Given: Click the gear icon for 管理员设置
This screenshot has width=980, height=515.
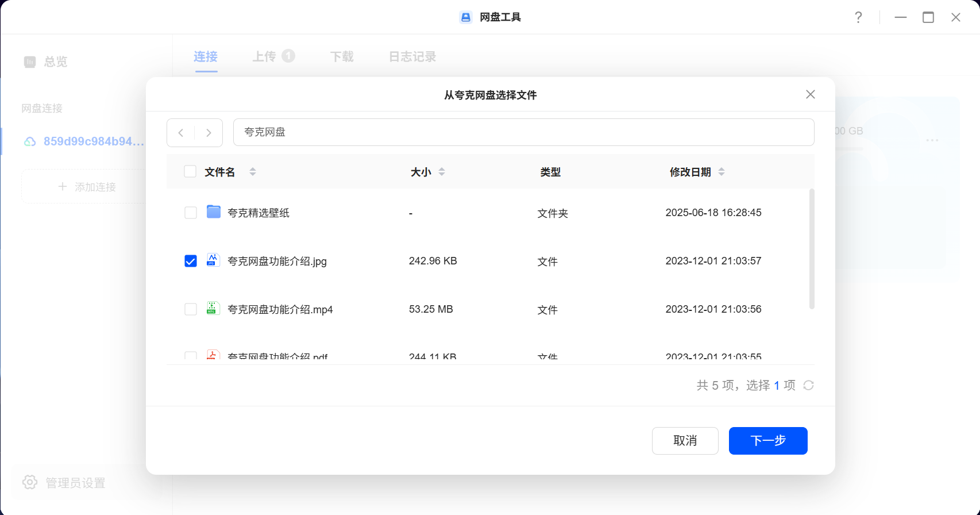Looking at the screenshot, I should coord(30,482).
